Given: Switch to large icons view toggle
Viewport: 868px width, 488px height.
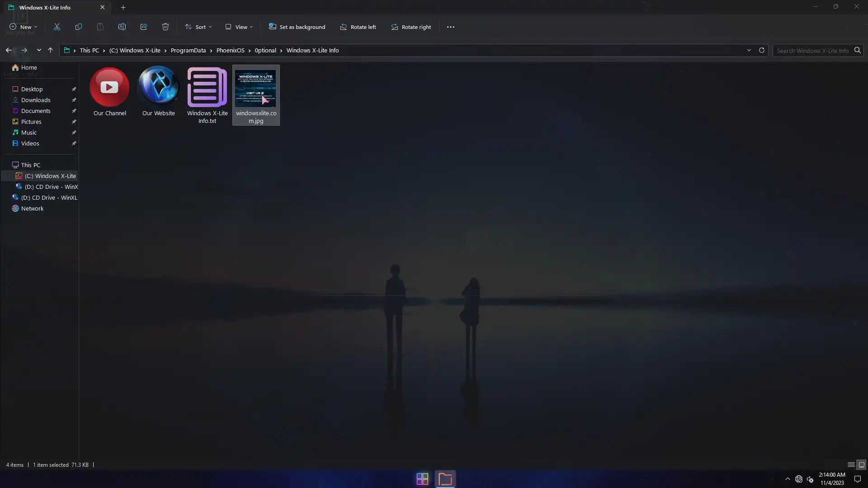Looking at the screenshot, I should 861,465.
